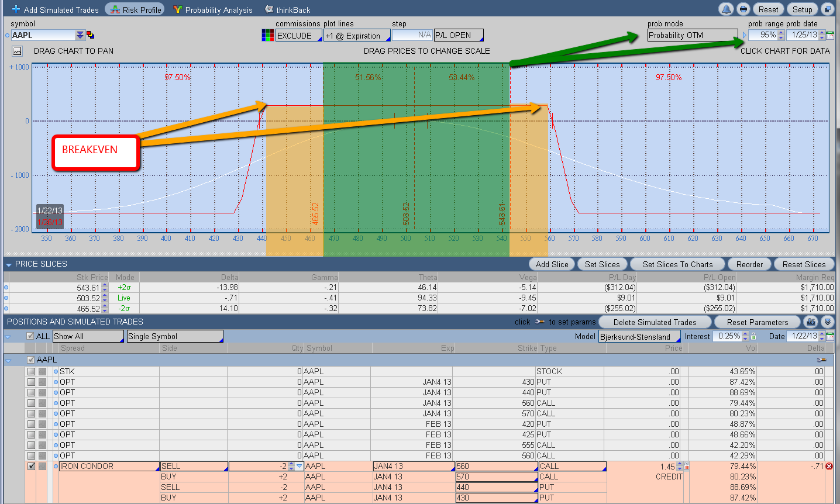Screen dimensions: 840x504
Task: Click the chart mode icon beside DRAG CHART TO PAN
Action: 17,51
